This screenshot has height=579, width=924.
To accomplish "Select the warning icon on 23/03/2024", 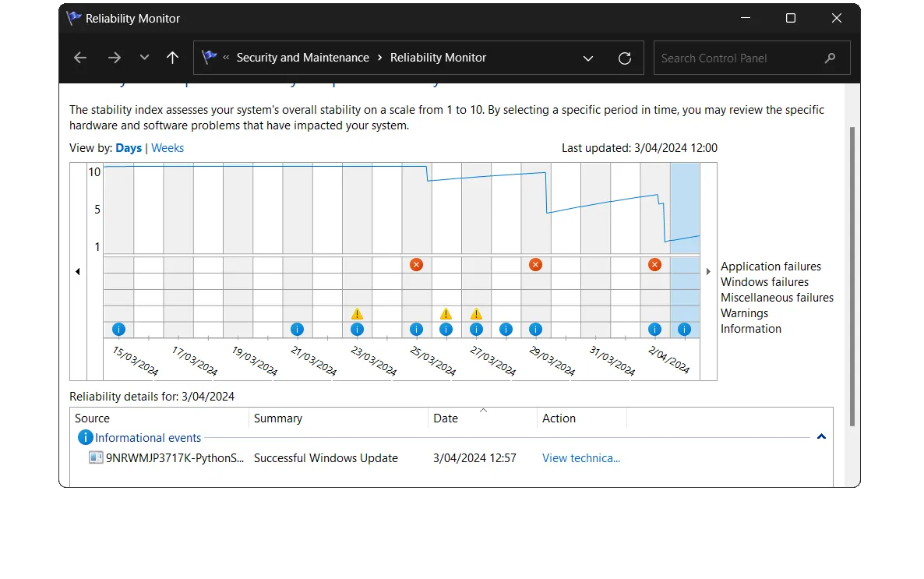I will [x=357, y=314].
